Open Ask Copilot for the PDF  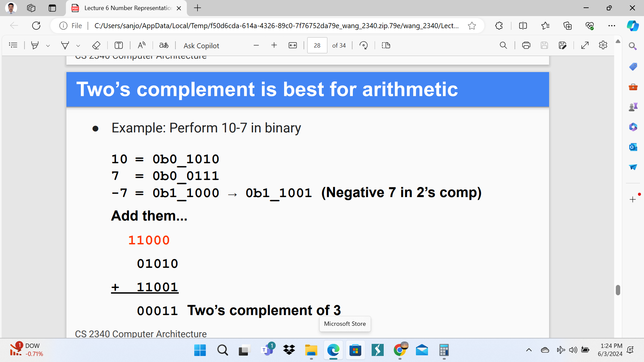[x=201, y=45]
